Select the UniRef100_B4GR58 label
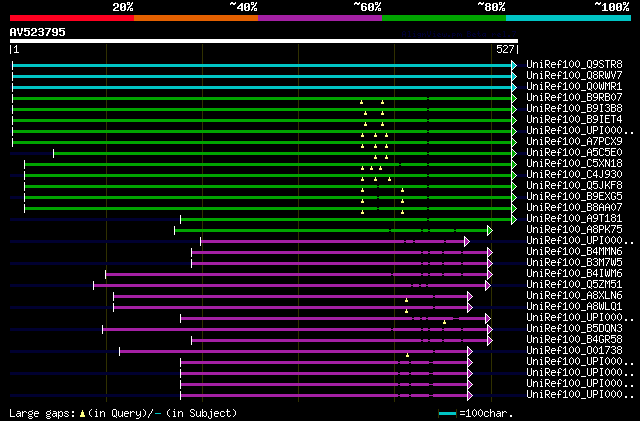The width and height of the screenshot is (640, 421). click(574, 340)
